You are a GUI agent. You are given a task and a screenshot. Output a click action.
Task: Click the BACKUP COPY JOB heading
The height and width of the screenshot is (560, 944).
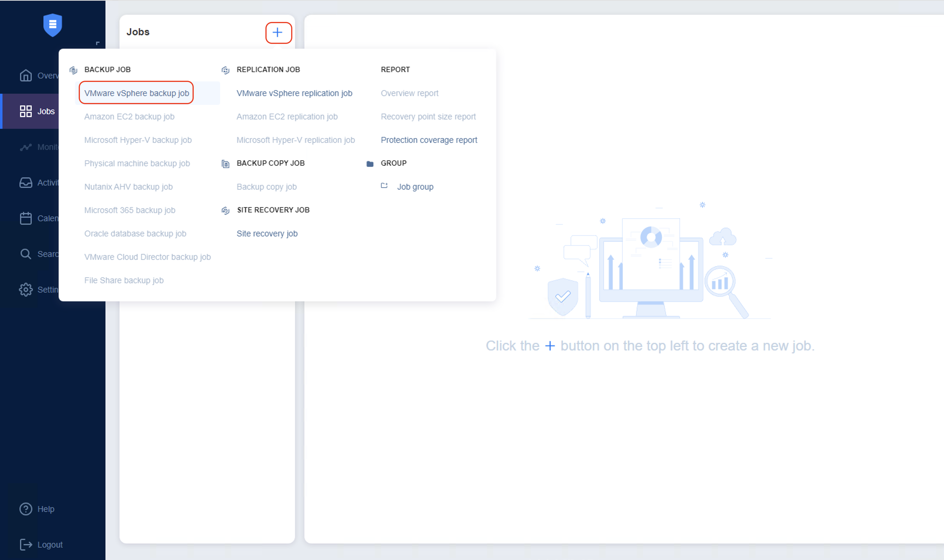270,163
